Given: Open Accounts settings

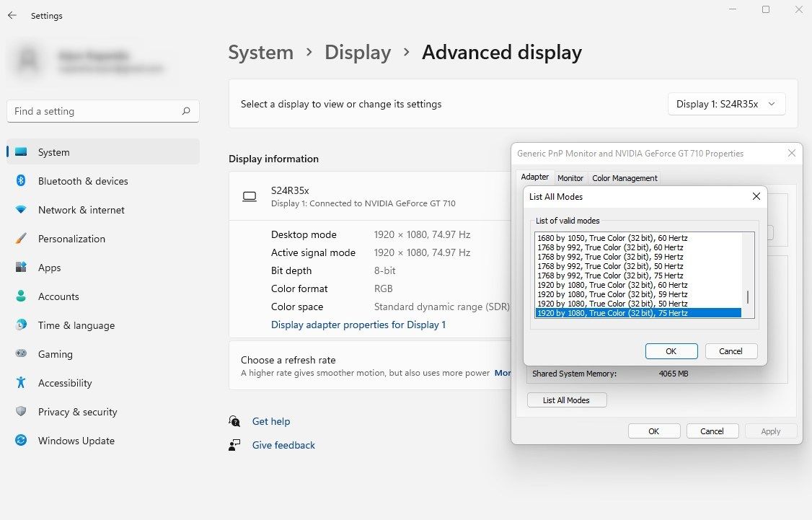Looking at the screenshot, I should tap(103, 296).
